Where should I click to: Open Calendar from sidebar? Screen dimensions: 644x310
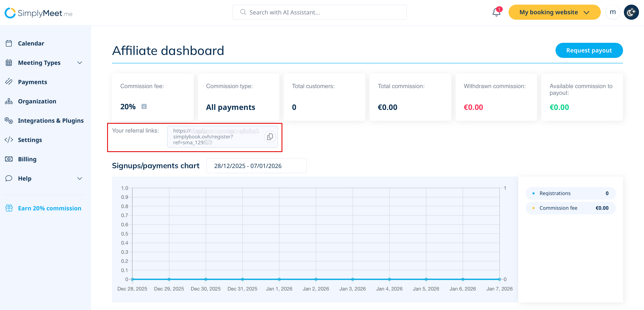[x=31, y=44]
